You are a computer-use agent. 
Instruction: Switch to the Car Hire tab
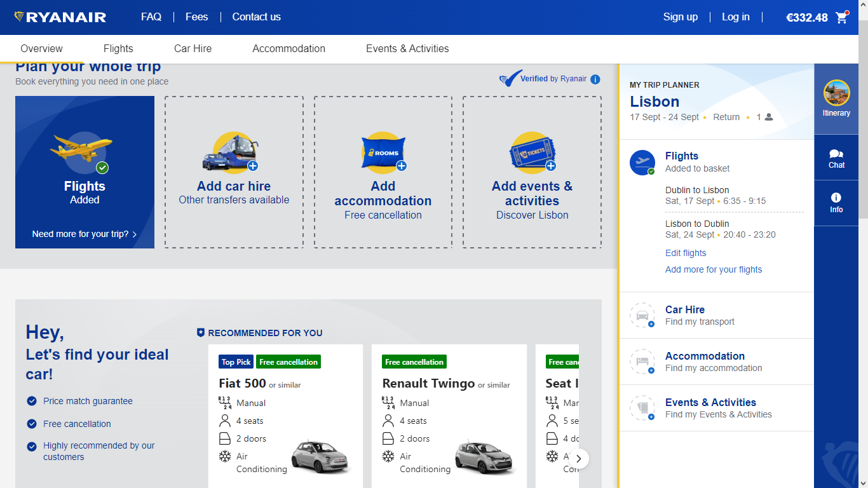(193, 49)
